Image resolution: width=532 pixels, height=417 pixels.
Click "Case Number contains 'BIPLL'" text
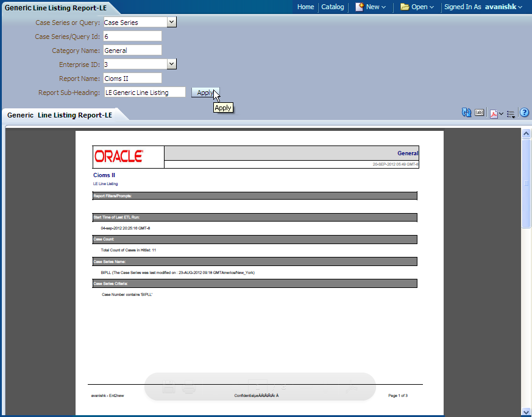pos(127,295)
